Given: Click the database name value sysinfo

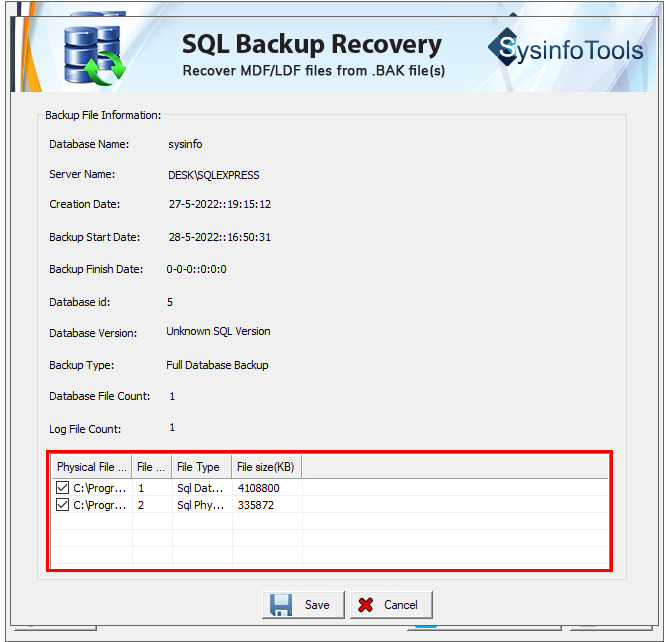Looking at the screenshot, I should click(x=185, y=144).
